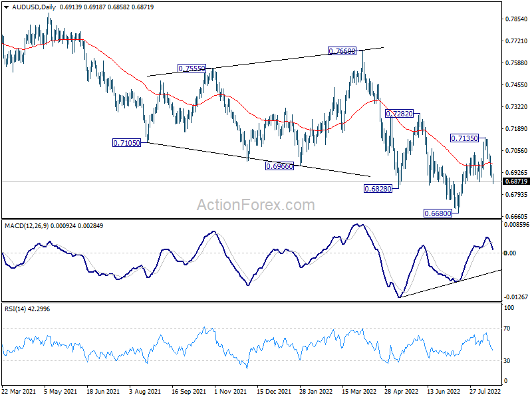Click the 0.71050 low price label
The height and width of the screenshot is (399, 532).
pos(126,143)
